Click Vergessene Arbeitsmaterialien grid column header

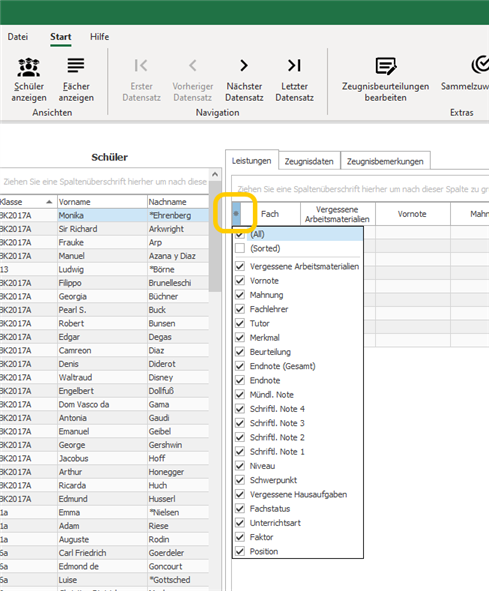[x=337, y=214]
